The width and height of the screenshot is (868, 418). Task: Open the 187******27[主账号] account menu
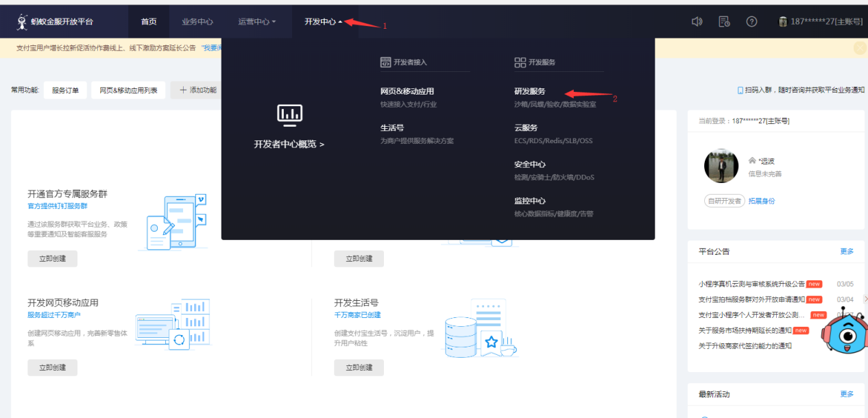point(821,22)
